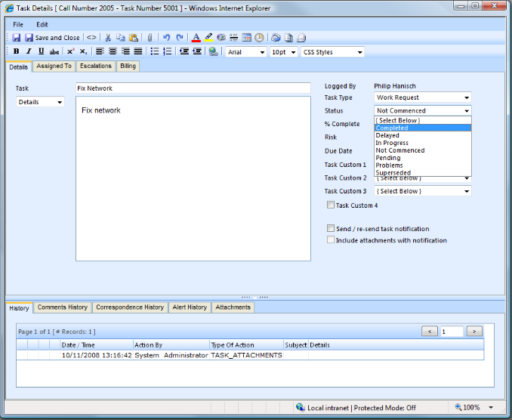Image resolution: width=512 pixels, height=420 pixels.
Task: Click inside the task description editor
Action: [193, 178]
